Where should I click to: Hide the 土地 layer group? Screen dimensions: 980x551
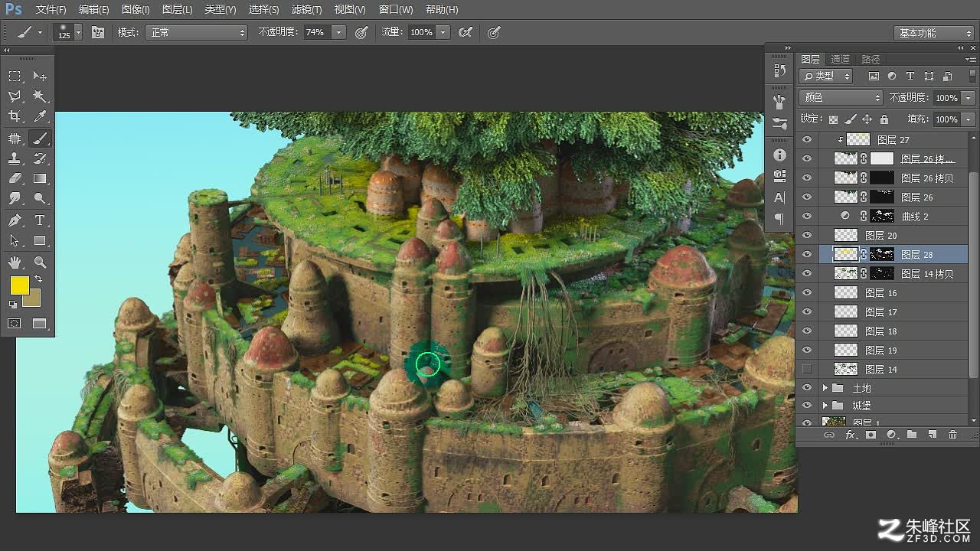point(806,388)
